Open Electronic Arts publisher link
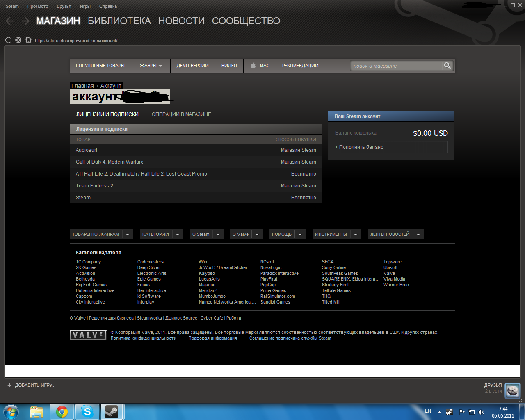The width and height of the screenshot is (525, 420). click(152, 273)
